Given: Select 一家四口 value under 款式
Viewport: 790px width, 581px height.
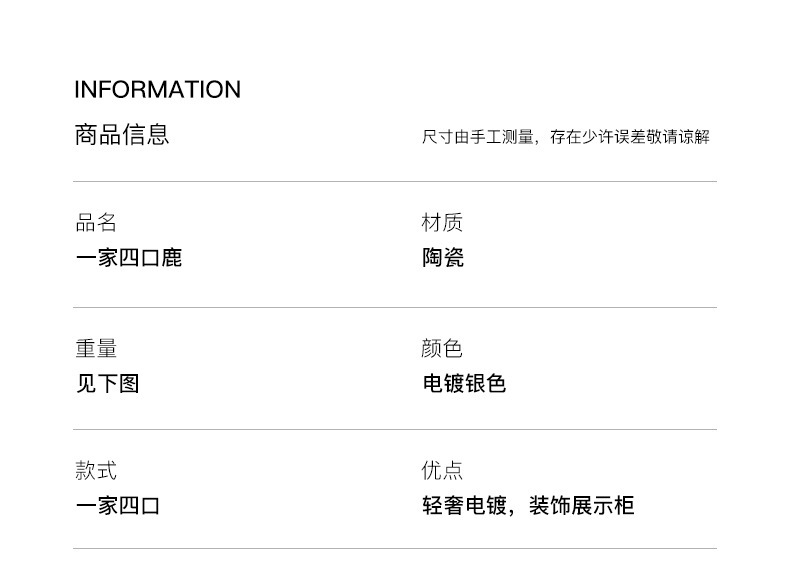Looking at the screenshot, I should 118,505.
